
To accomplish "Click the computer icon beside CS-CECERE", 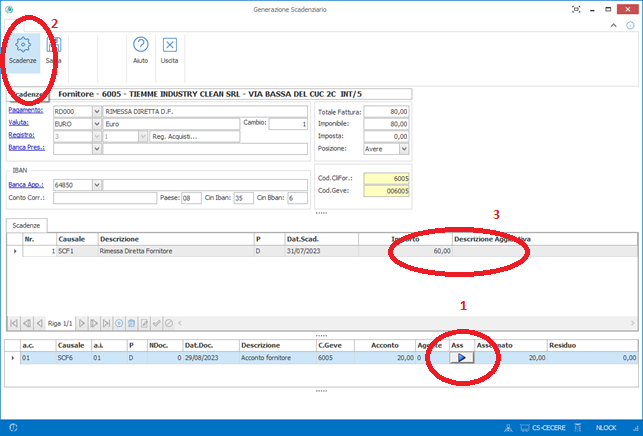I will point(524,428).
